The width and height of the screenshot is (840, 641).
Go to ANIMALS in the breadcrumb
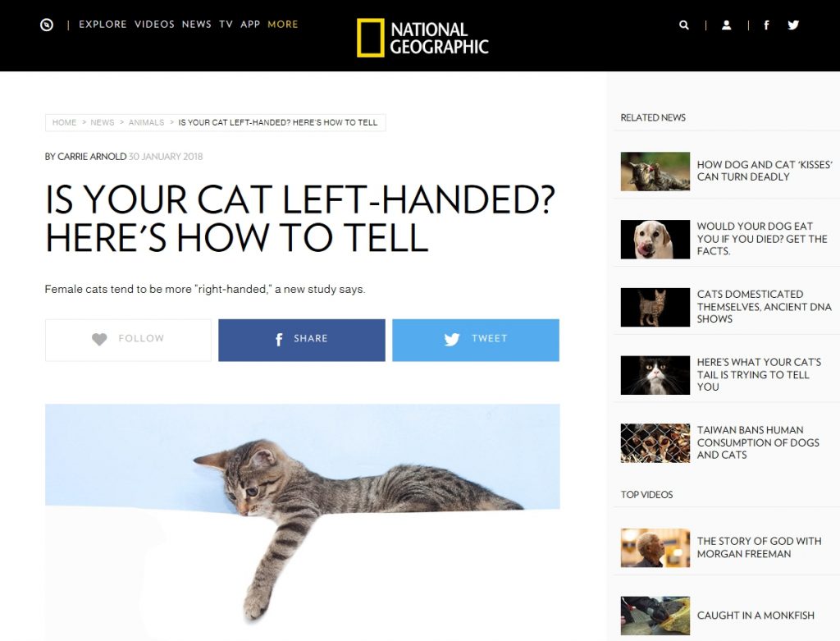146,122
